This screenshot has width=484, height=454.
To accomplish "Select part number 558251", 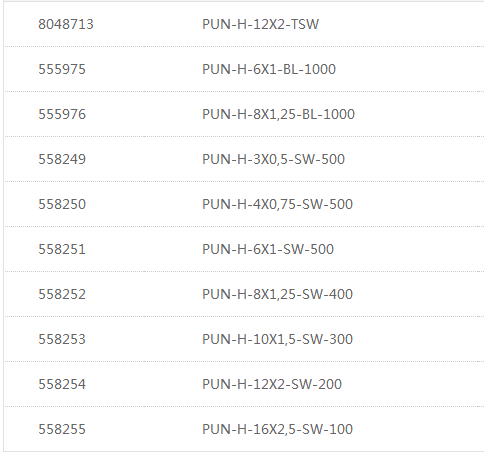I will pos(62,249).
